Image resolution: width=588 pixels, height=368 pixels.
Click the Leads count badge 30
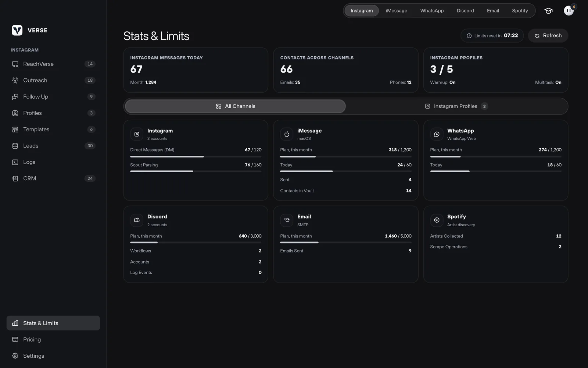point(90,146)
